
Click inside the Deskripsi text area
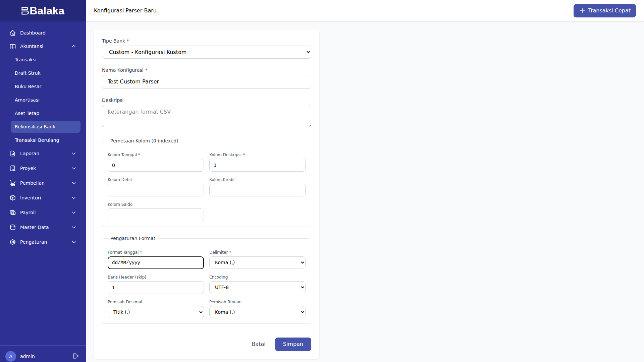pos(206,116)
